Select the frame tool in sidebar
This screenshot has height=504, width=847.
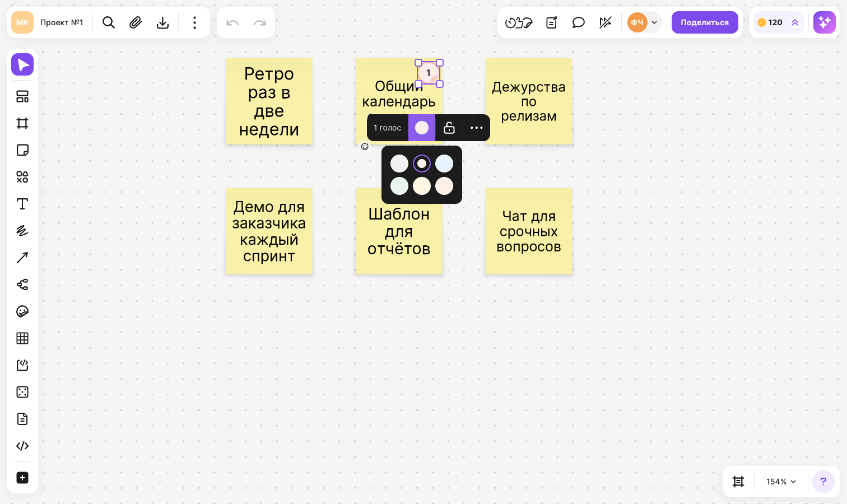click(22, 123)
